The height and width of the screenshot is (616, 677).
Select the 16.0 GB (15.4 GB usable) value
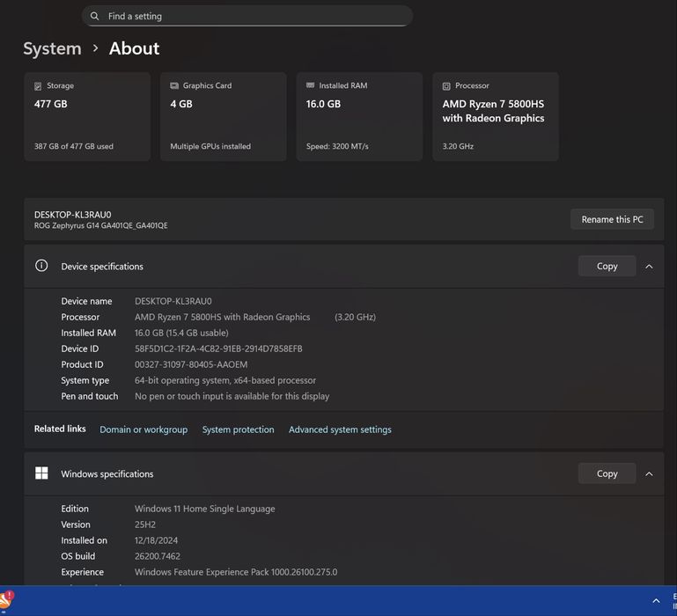[181, 333]
